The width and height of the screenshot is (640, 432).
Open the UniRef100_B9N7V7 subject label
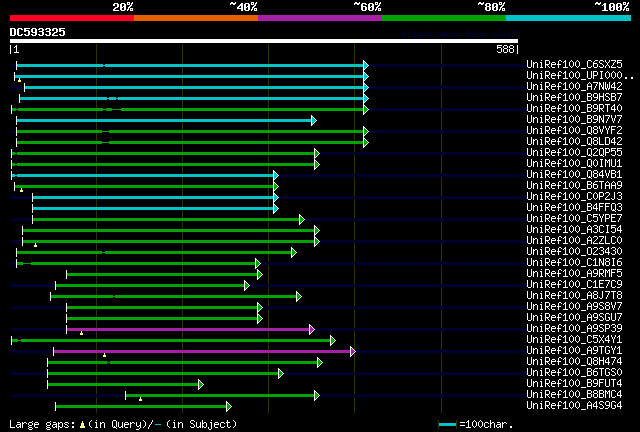tap(574, 119)
